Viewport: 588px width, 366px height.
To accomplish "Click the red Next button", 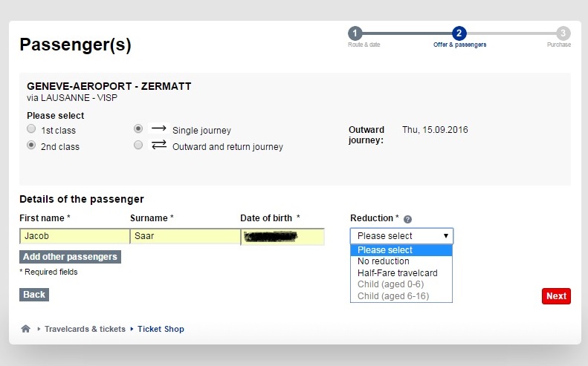I will 556,296.
